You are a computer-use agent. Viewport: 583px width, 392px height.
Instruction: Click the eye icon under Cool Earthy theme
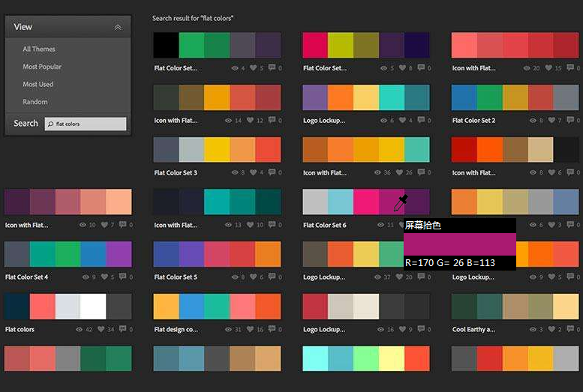click(532, 330)
